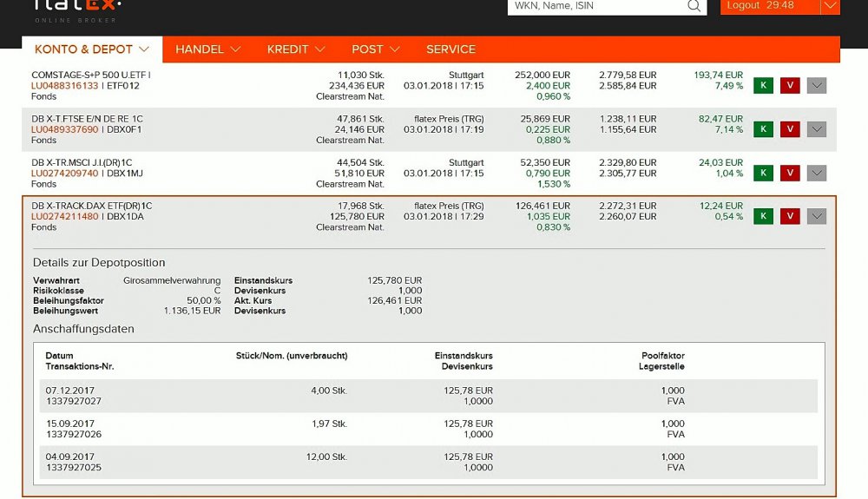Click the COMSTAGE-S+P 500 U.ETF I name

click(91, 75)
